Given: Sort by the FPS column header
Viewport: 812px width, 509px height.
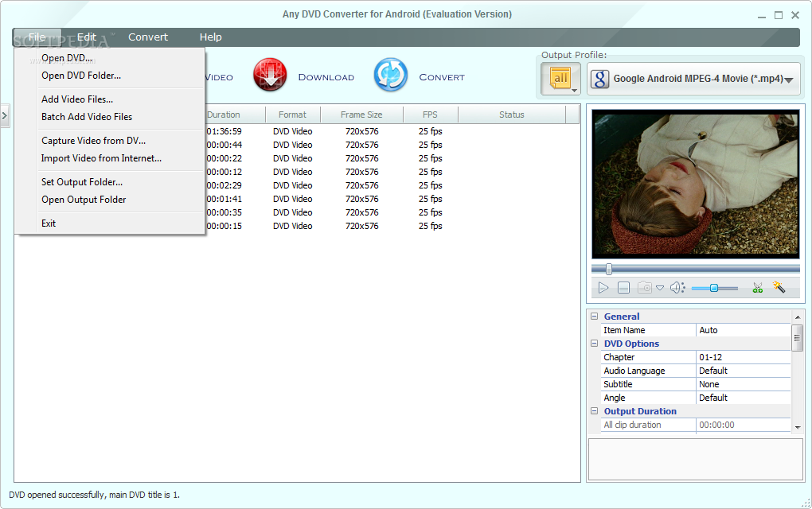Looking at the screenshot, I should pyautogui.click(x=430, y=115).
